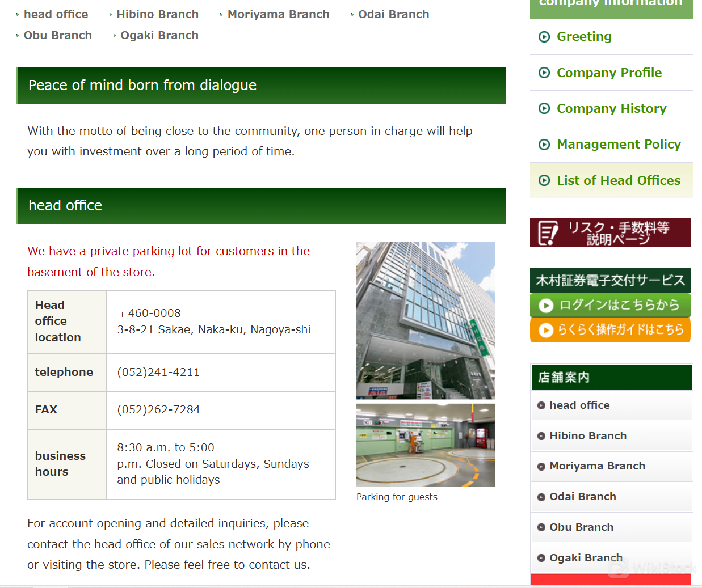Select Obu Branch in the top anchor links
The width and height of the screenshot is (702, 588).
pyautogui.click(x=57, y=35)
